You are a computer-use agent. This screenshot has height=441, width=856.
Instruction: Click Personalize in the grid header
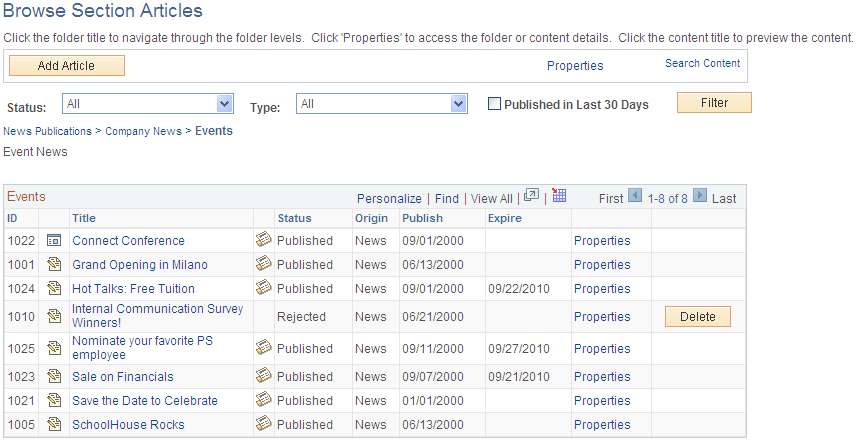coord(389,199)
